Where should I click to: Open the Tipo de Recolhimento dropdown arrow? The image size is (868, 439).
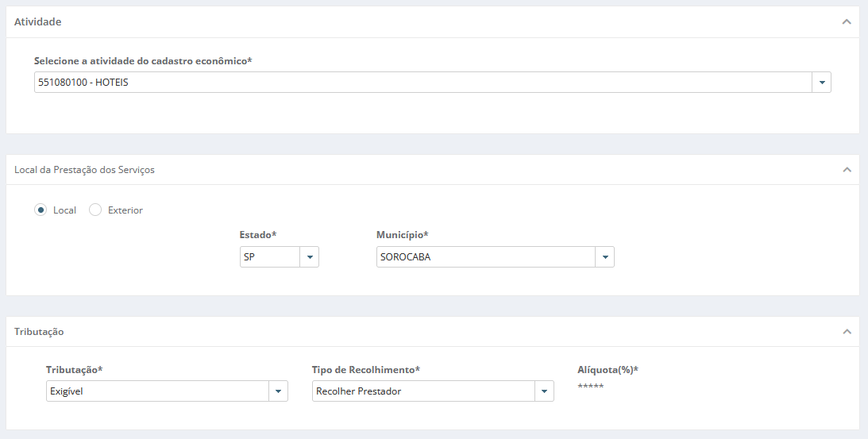pos(544,391)
